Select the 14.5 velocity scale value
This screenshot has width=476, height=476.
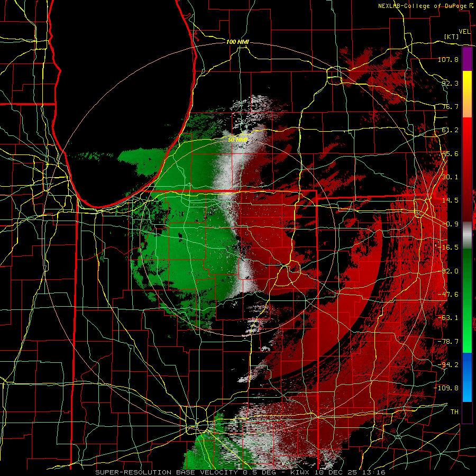450,200
